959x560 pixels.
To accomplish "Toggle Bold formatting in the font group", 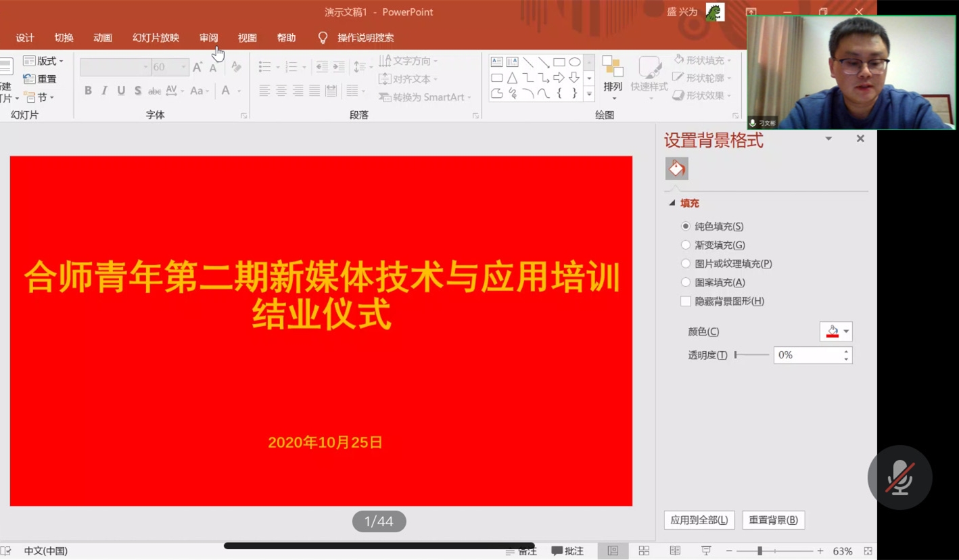I will (88, 91).
